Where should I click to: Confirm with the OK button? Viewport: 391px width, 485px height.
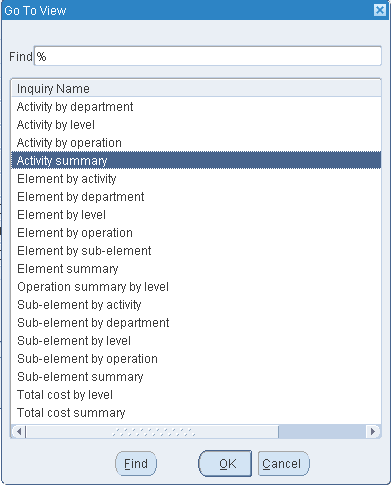[x=225, y=464]
